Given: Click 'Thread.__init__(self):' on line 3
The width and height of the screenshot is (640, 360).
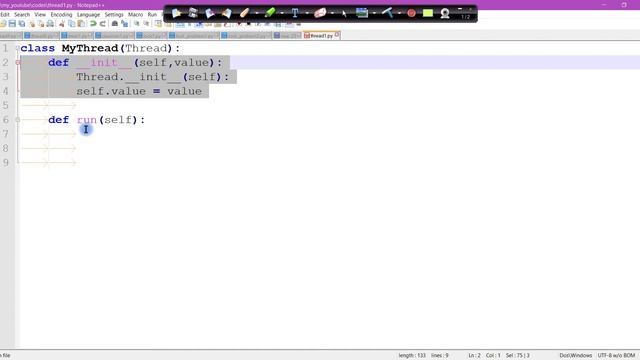Looking at the screenshot, I should (x=153, y=77).
